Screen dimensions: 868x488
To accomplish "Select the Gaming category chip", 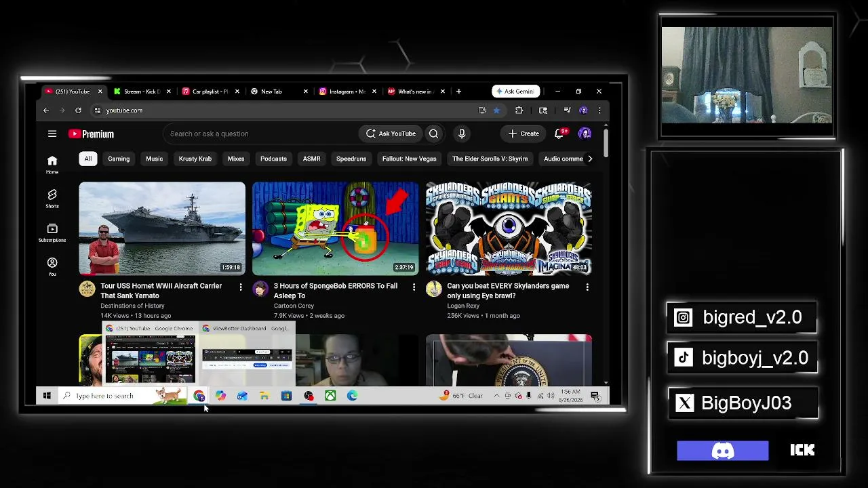I will click(x=119, y=159).
